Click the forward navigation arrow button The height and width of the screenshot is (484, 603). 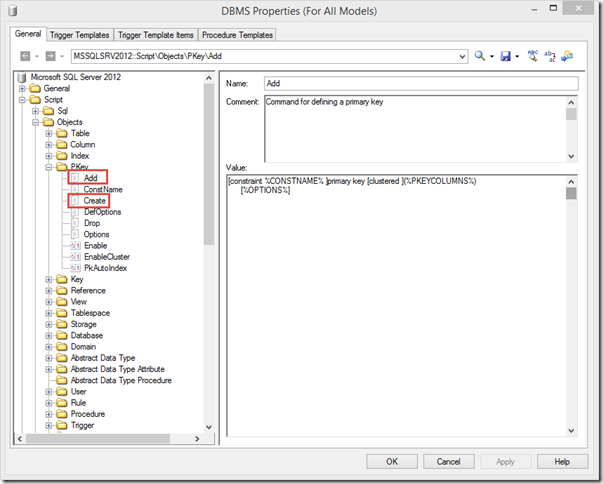(x=50, y=56)
